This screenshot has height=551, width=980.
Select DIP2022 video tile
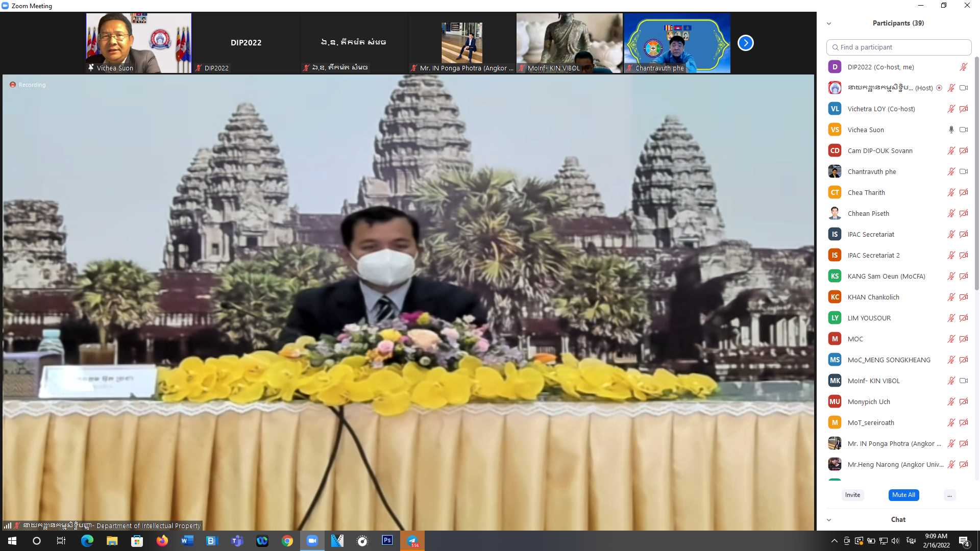pos(246,43)
